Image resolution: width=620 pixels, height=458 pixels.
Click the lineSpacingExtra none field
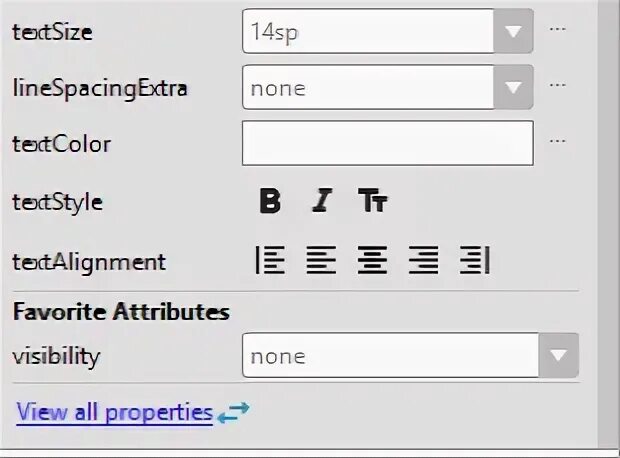370,88
